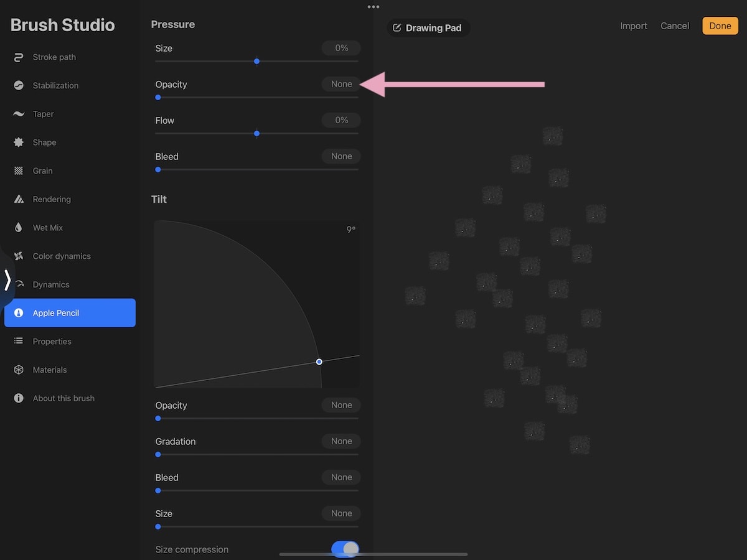This screenshot has height=560, width=747.
Task: Show the Rendering settings
Action: [x=70, y=199]
